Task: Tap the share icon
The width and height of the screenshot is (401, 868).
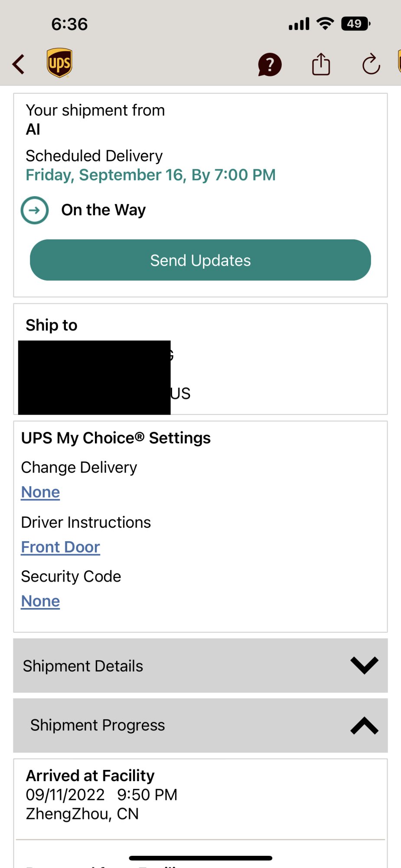Action: click(x=321, y=64)
